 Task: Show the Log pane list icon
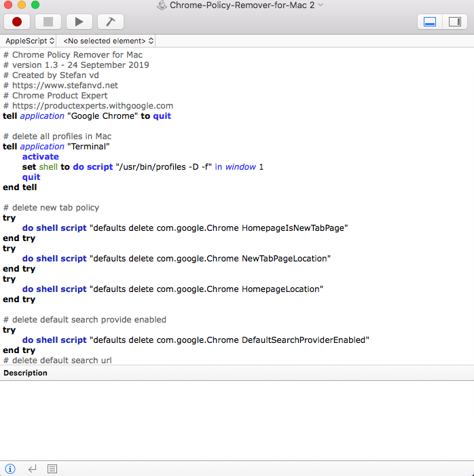point(52,469)
